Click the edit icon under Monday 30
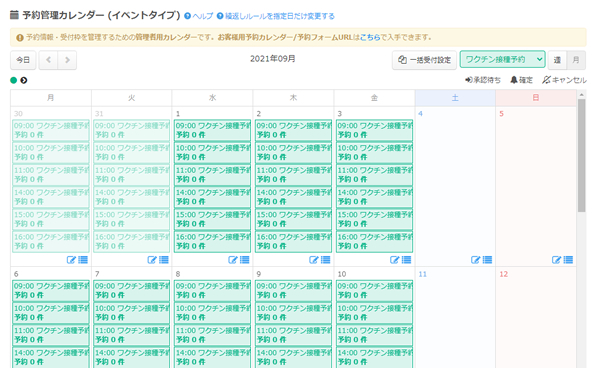Viewport: 600px width, 371px height. [71, 260]
